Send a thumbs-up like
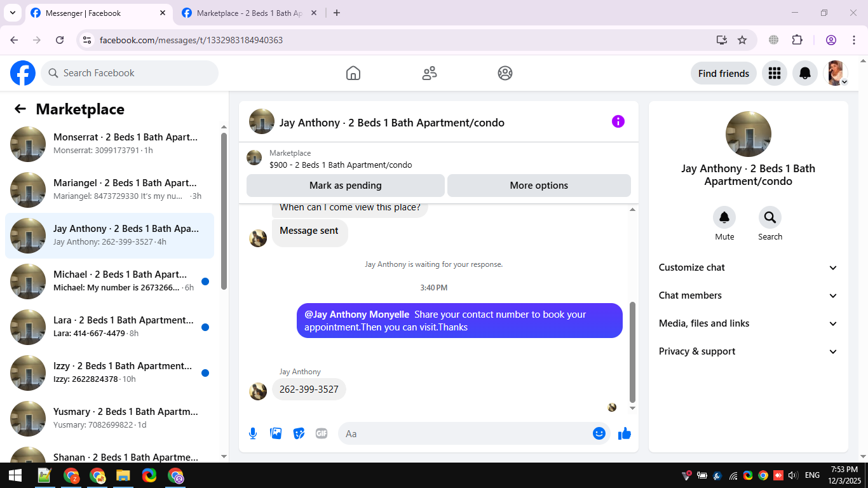The width and height of the screenshot is (868, 488). tap(625, 433)
